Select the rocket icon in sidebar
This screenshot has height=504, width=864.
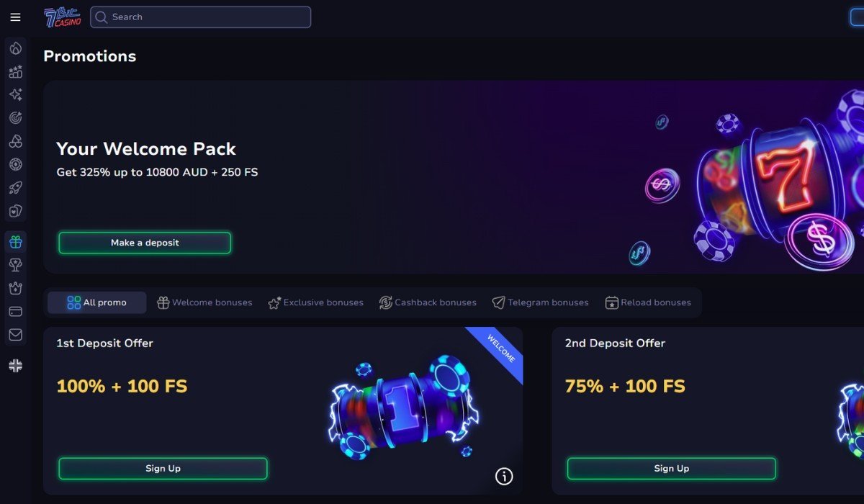[x=15, y=188]
